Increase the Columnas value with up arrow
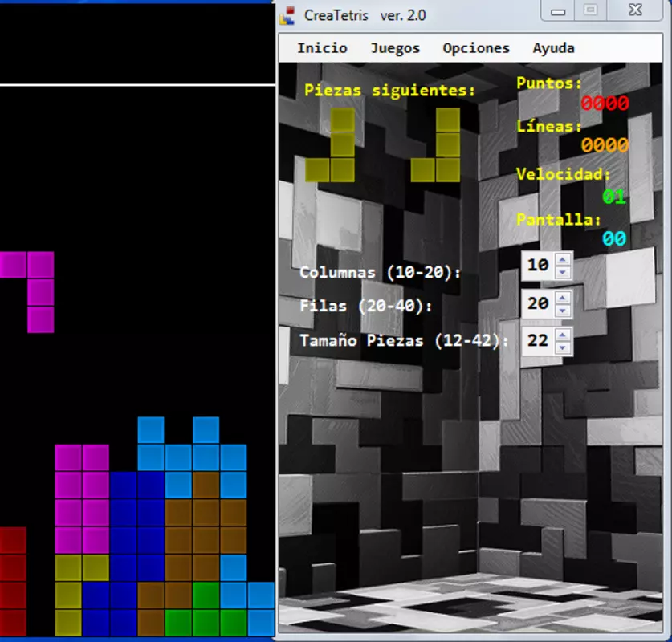The width and height of the screenshot is (672, 642). pyautogui.click(x=563, y=259)
